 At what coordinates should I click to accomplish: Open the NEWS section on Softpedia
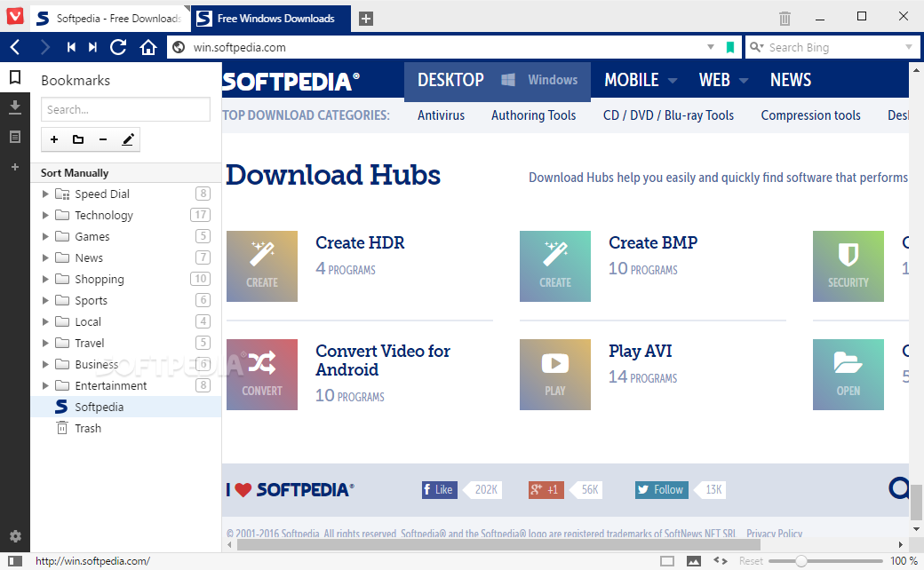coord(790,80)
